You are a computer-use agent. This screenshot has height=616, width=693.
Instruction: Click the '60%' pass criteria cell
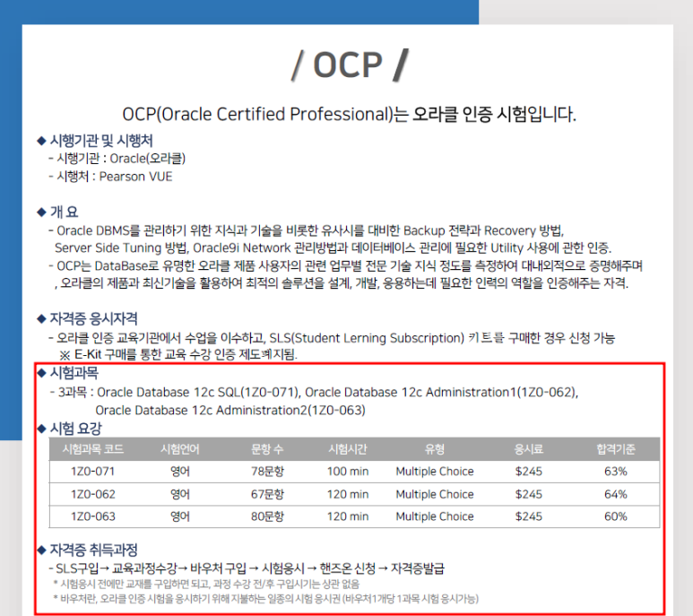pyautogui.click(x=616, y=516)
